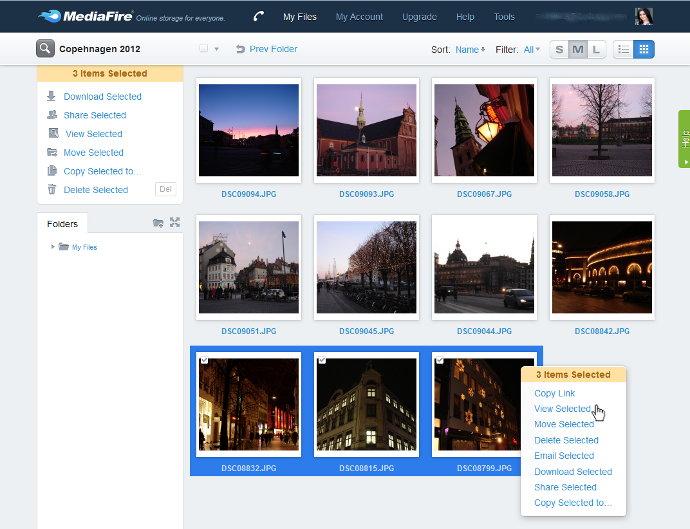Toggle the select-all checkbox in toolbar
This screenshot has height=529, width=690.
point(203,49)
